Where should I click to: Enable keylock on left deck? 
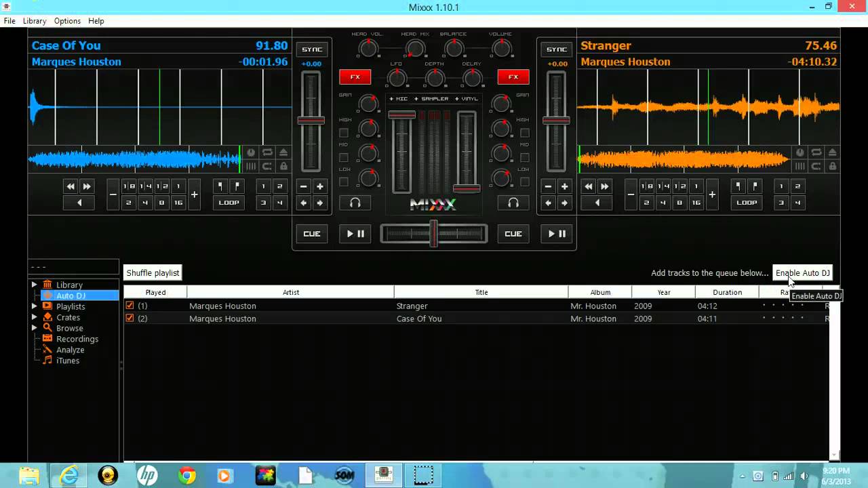283,166
